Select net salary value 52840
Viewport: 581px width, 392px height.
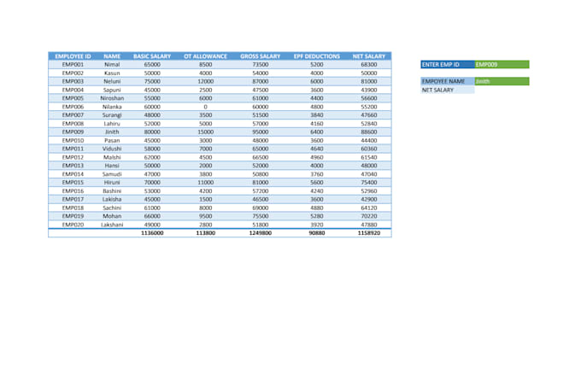(369, 123)
